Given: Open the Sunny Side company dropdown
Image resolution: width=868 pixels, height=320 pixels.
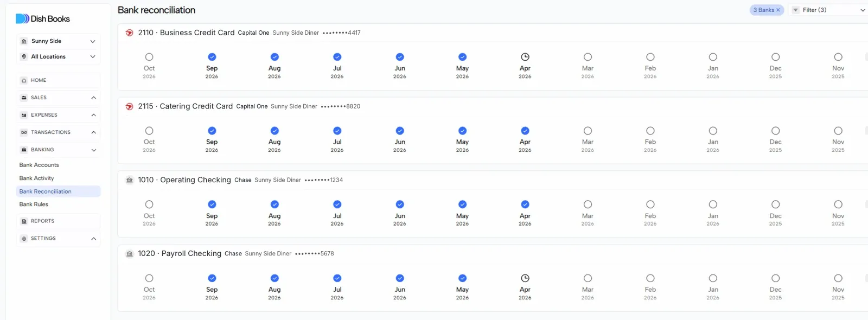Looking at the screenshot, I should tap(58, 41).
